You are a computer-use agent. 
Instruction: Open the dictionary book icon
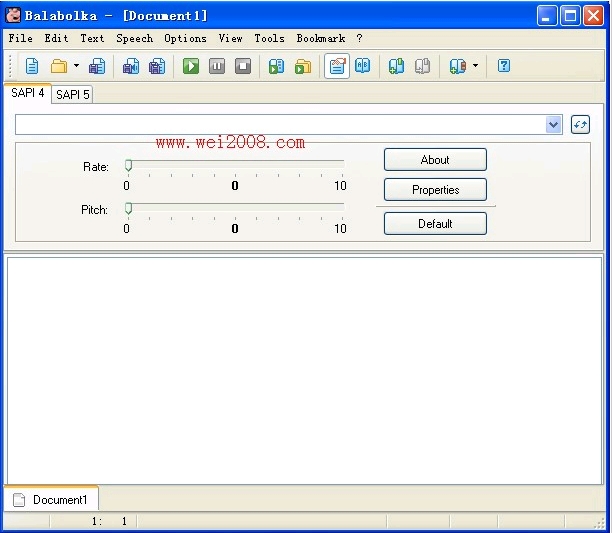[363, 66]
